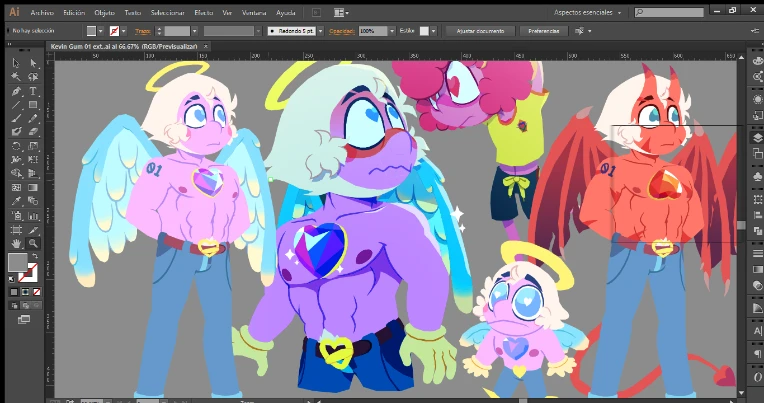Open the Artboards panel icon
The image size is (764, 403).
pos(757,154)
